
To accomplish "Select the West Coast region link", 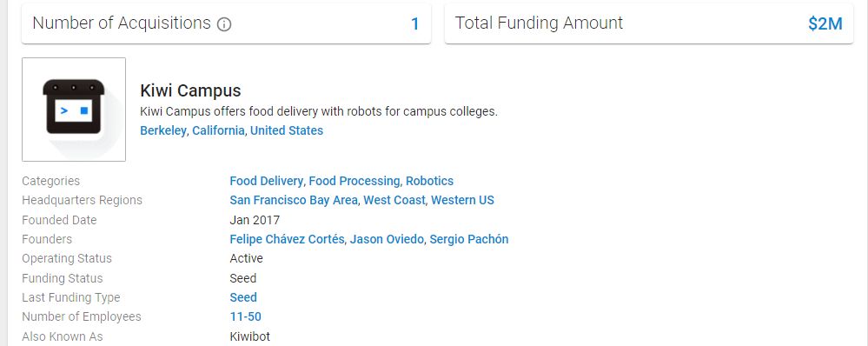I will point(394,201).
